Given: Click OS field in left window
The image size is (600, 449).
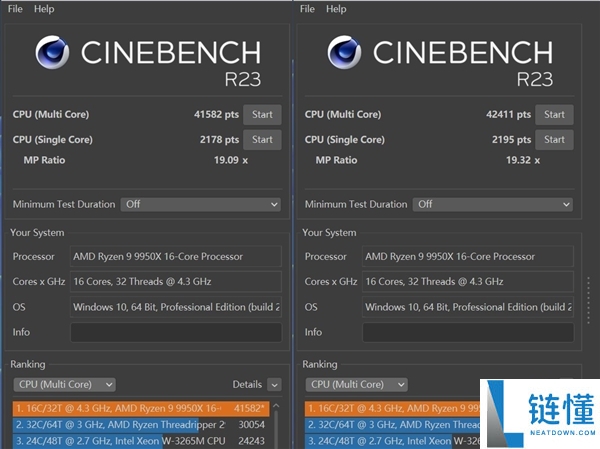Looking at the screenshot, I should click(176, 307).
